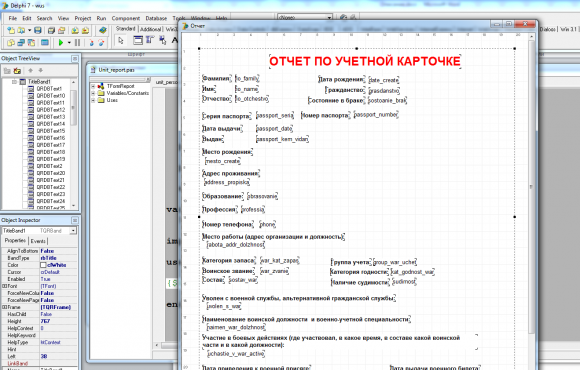This screenshot has height=370, width=580.
Task: Click the report title ОТЧЕТ ПО УЧЕТНОЙ КАРТОЧКЕ label
Action: coord(365,61)
